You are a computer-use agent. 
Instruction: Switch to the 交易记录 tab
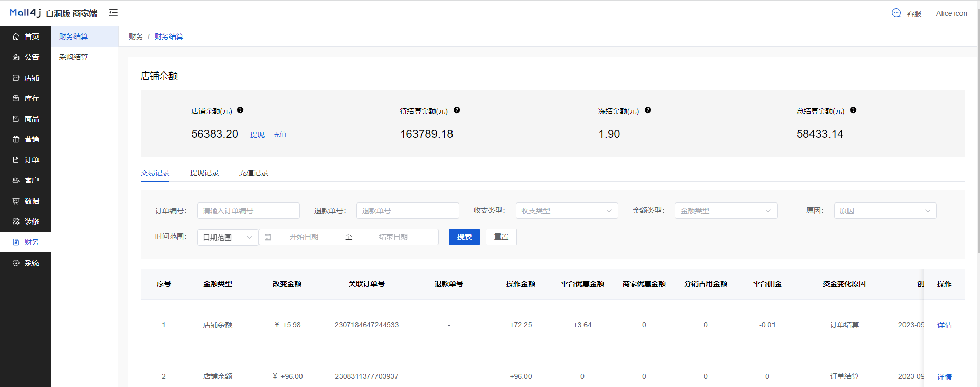coord(155,173)
